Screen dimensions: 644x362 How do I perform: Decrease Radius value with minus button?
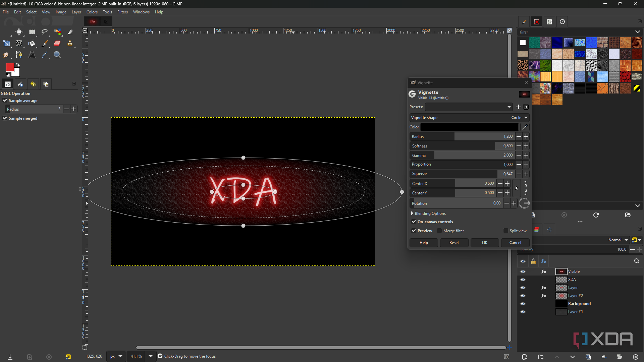pyautogui.click(x=519, y=136)
